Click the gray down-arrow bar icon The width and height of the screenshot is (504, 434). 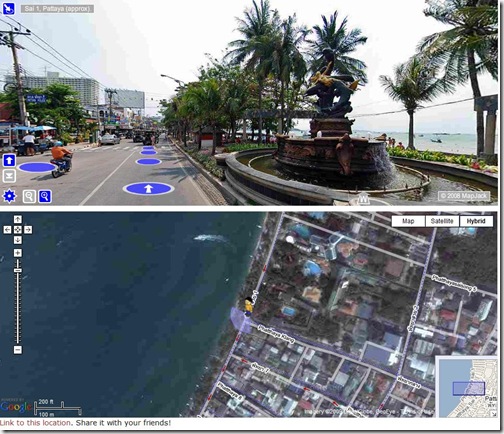point(9,176)
